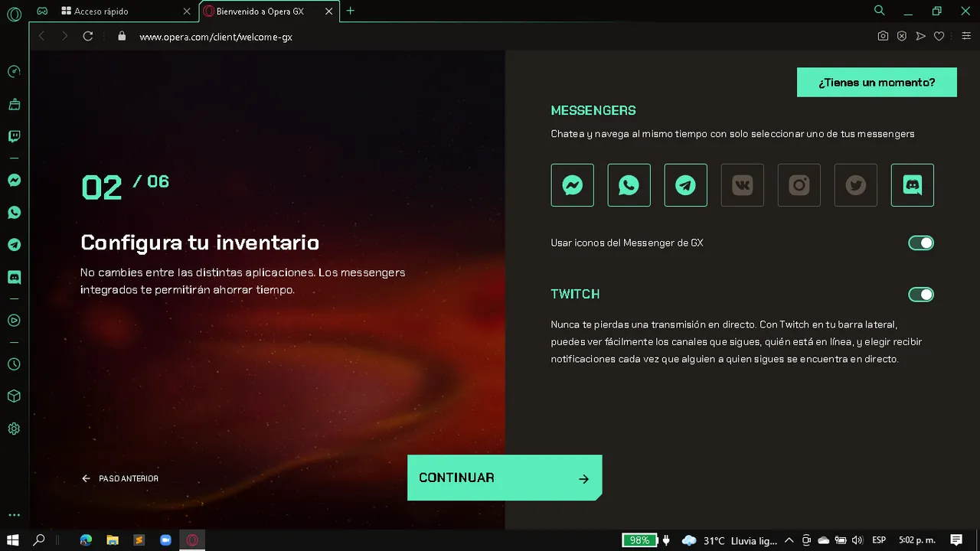Enable the Twitter messenger tile
This screenshot has height=551, width=980.
coord(855,185)
